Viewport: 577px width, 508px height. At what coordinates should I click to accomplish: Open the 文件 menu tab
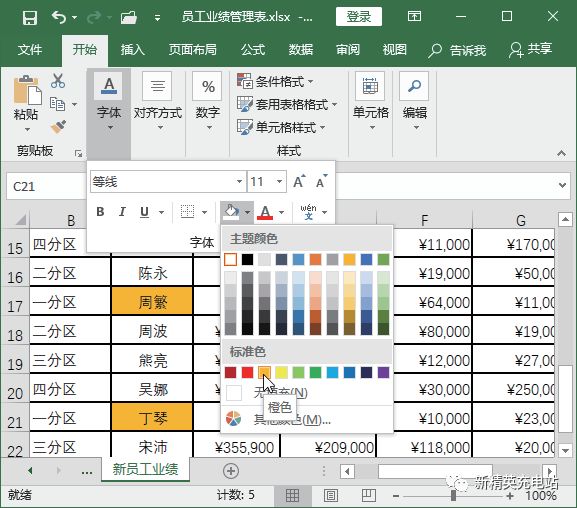click(30, 49)
